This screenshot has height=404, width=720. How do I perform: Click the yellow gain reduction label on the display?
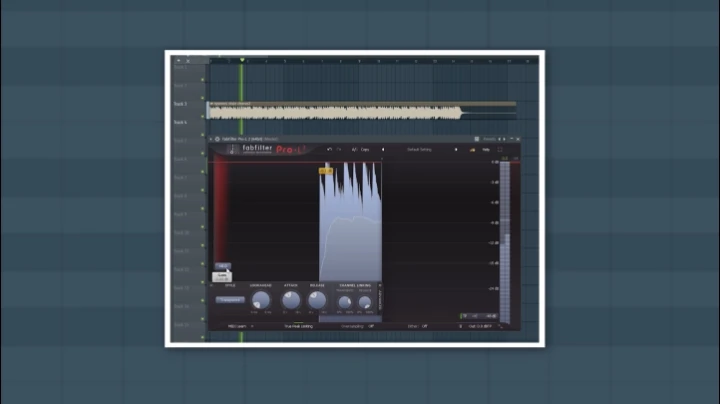(x=326, y=171)
